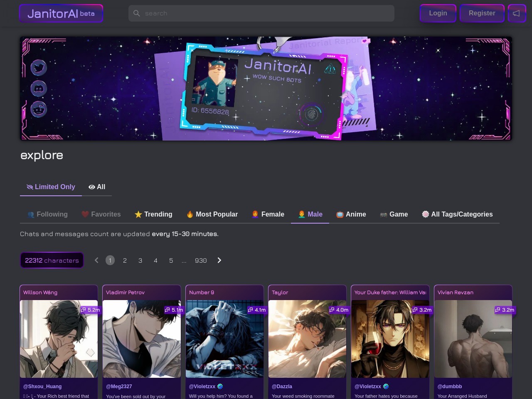The image size is (532, 399).
Task: Jump to last page 930
Action: pos(201,260)
